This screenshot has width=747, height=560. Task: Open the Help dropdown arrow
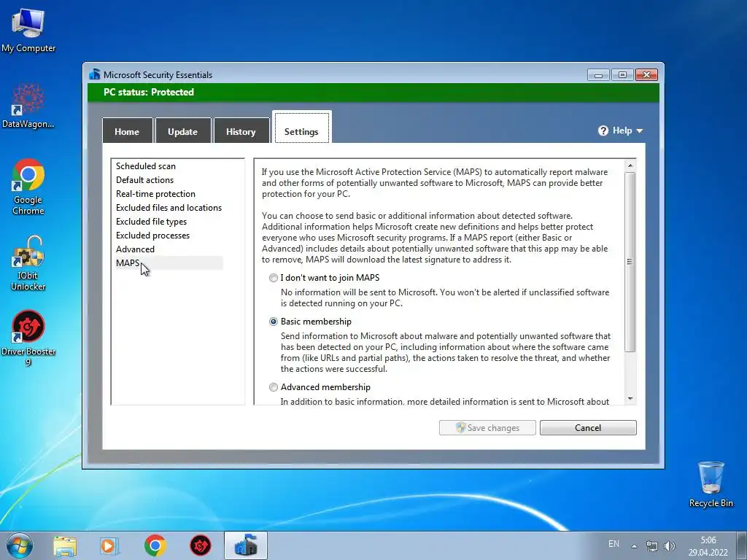pyautogui.click(x=639, y=131)
